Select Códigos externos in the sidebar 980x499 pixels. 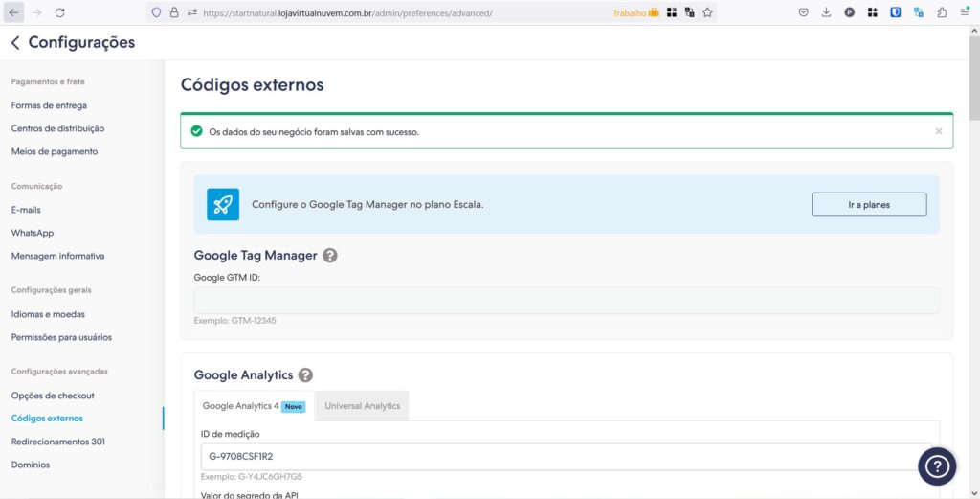click(x=48, y=419)
